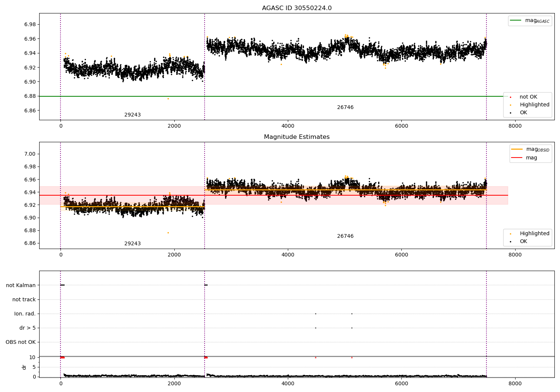
Task: Click the '6.86' y tick in Magnitude Estimates plot
Action: point(30,243)
